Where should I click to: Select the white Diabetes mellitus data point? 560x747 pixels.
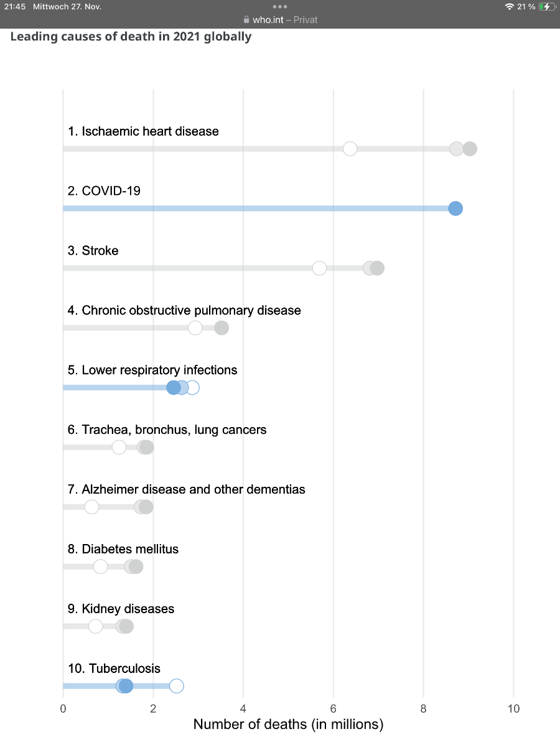pyautogui.click(x=100, y=567)
